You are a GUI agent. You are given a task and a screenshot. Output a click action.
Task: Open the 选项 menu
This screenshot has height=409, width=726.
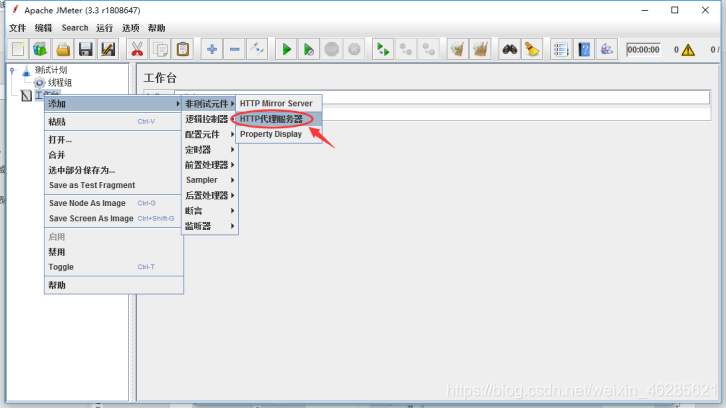131,28
